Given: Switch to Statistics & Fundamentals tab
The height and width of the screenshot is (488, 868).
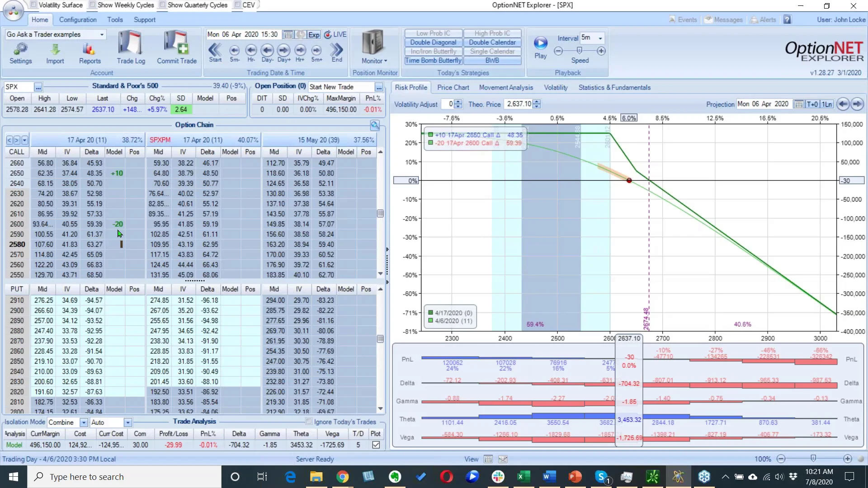Looking at the screenshot, I should click(614, 87).
